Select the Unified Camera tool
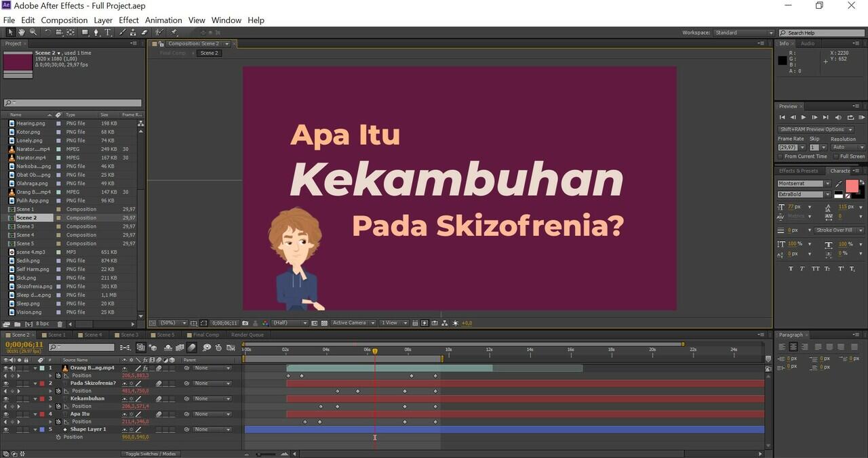Image resolution: width=868 pixels, height=458 pixels. (x=59, y=32)
